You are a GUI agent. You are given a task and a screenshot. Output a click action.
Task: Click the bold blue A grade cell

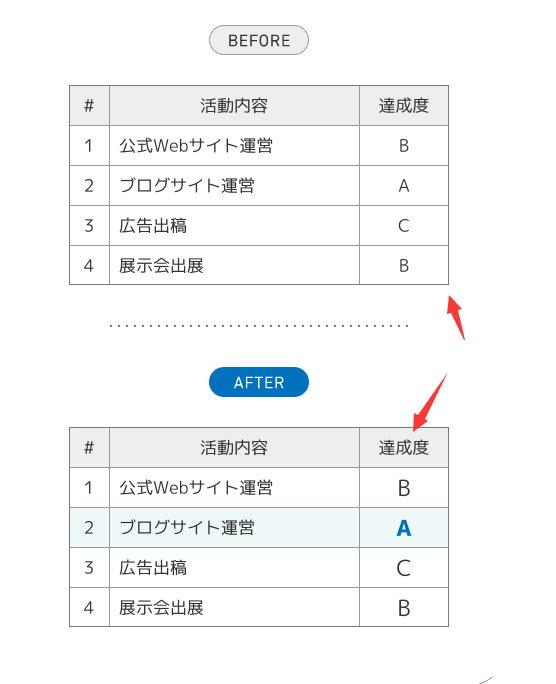point(404,528)
